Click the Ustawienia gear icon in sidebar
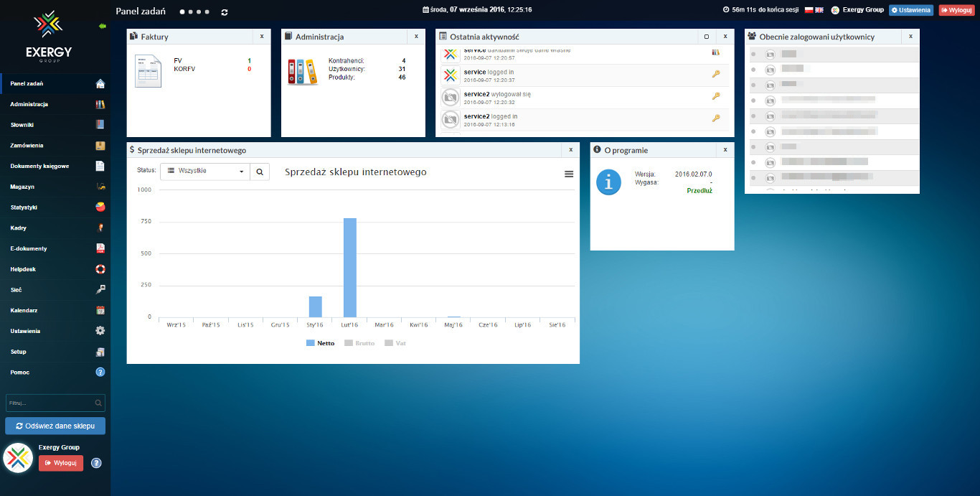 [x=100, y=331]
